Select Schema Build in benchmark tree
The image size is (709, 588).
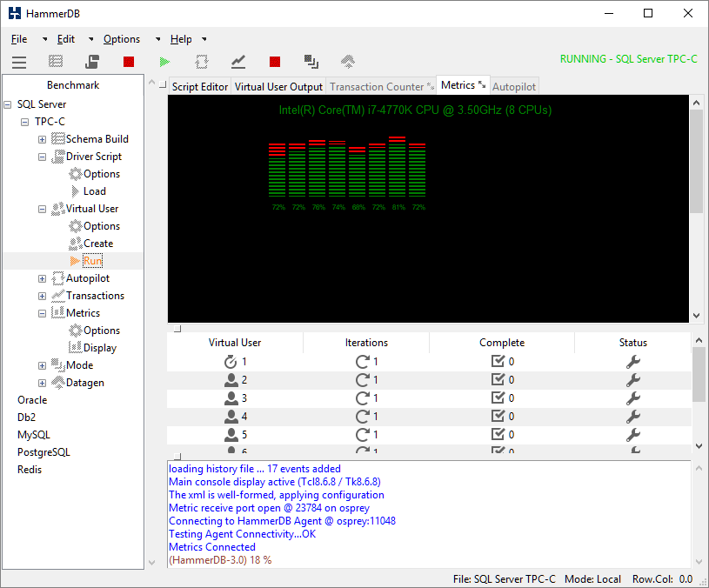(x=97, y=139)
